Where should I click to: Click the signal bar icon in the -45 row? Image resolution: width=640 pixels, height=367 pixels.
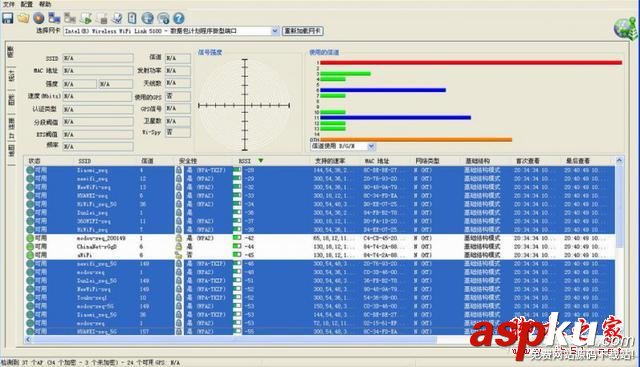(237, 255)
